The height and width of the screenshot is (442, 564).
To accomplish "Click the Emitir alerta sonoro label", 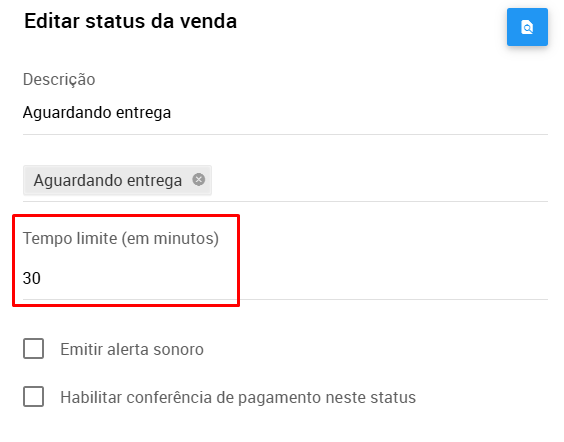I will coord(132,349).
